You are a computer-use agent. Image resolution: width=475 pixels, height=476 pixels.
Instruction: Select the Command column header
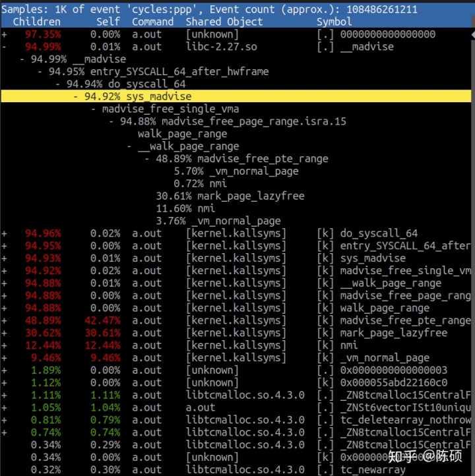pyautogui.click(x=153, y=22)
